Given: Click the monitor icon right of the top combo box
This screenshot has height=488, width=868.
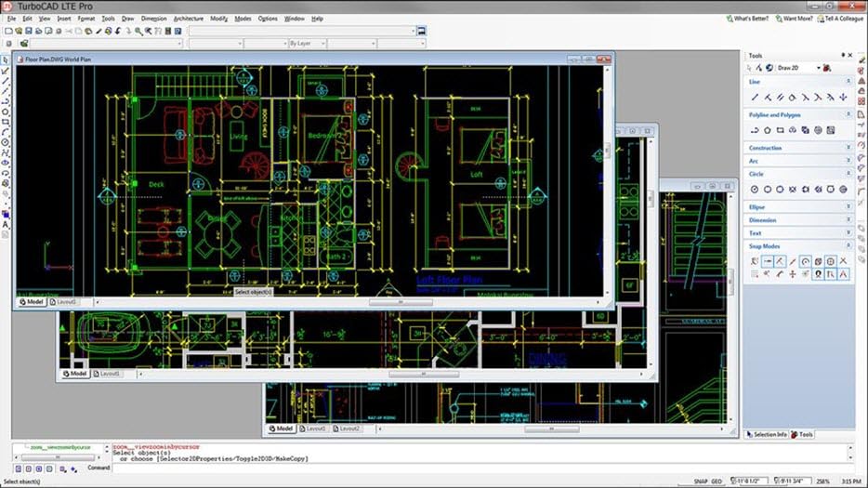Looking at the screenshot, I should [x=421, y=31].
